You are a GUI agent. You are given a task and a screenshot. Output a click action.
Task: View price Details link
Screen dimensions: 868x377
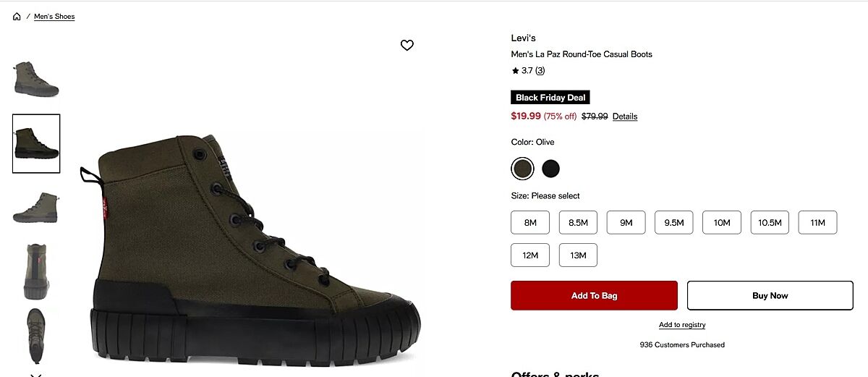[x=625, y=117]
